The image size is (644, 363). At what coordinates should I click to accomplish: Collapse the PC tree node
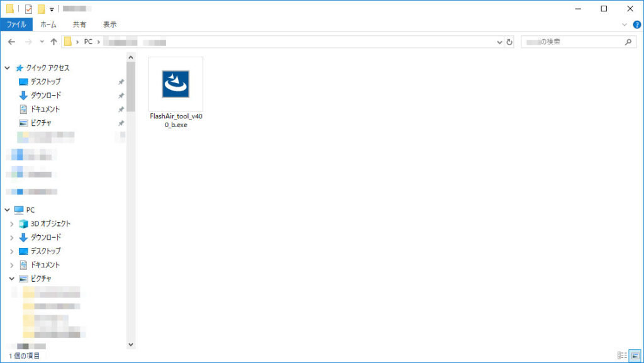pos(8,210)
